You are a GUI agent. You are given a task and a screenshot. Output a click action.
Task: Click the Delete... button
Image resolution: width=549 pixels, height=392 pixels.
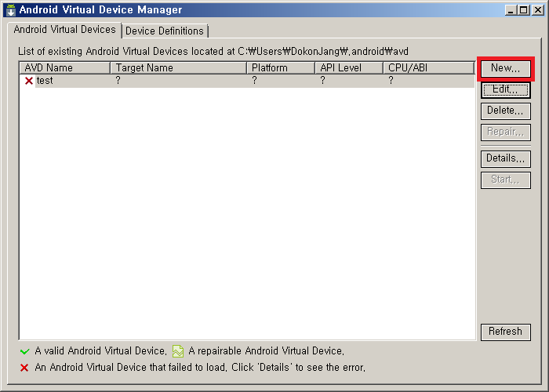click(x=506, y=111)
